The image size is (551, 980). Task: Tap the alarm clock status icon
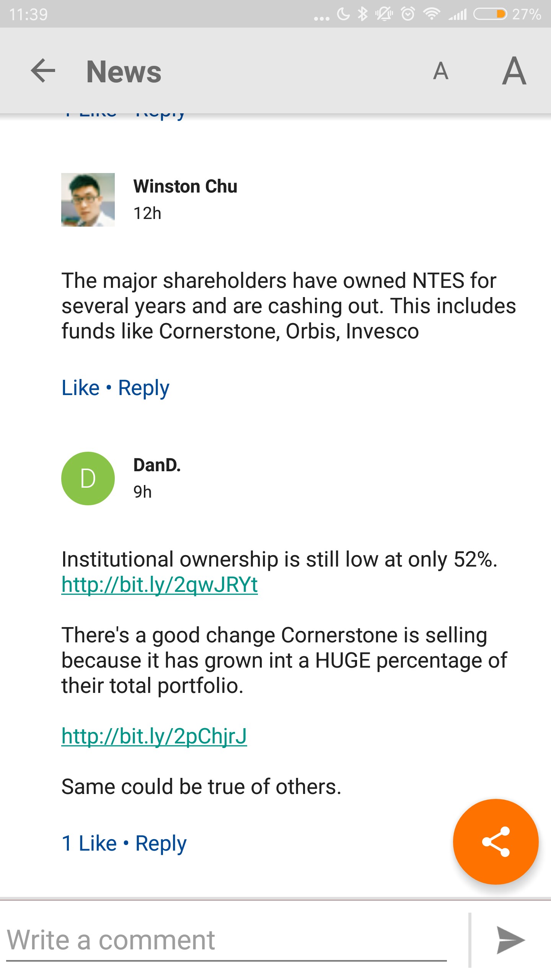point(408,14)
